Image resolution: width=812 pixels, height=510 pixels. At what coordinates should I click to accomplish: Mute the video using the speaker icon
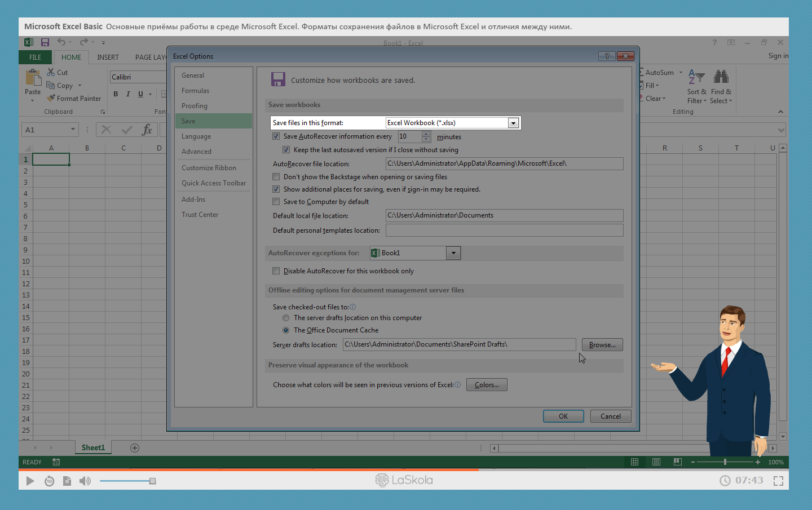pos(85,481)
